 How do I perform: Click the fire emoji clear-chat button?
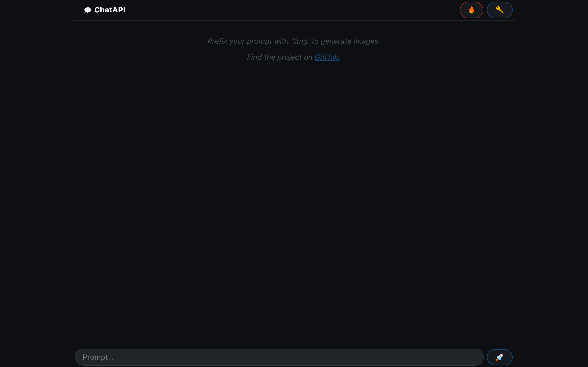click(x=471, y=10)
